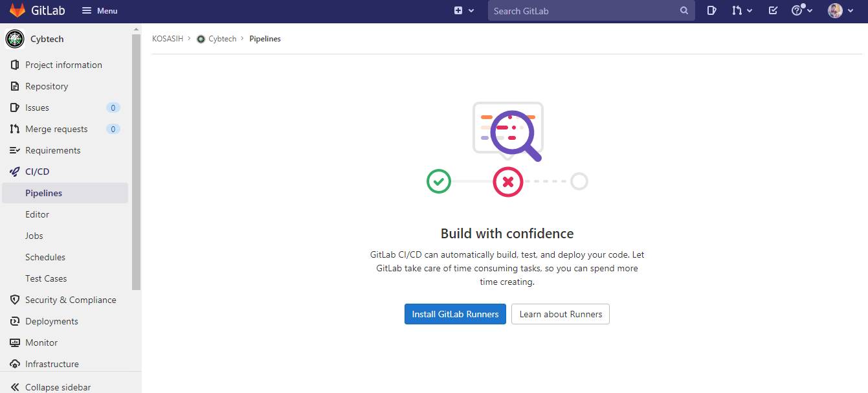Click Learn about Runners button
Viewport: 868px width, 393px height.
point(561,314)
